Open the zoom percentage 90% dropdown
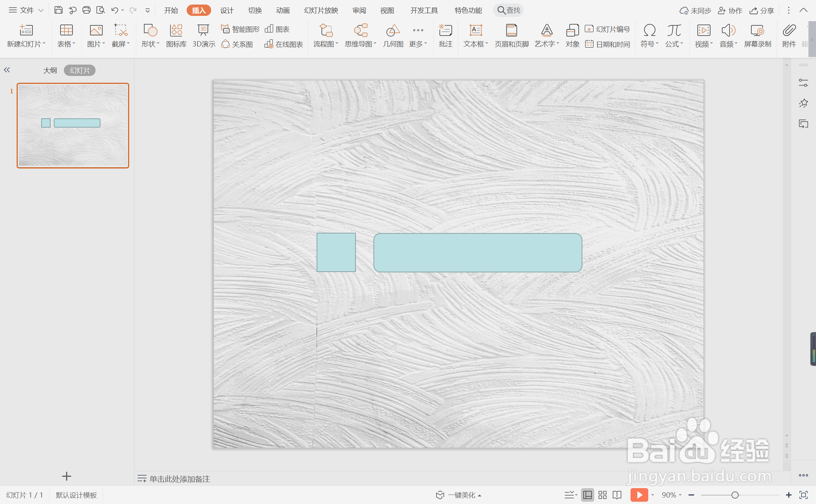Screen dimensions: 816x504 point(671,495)
